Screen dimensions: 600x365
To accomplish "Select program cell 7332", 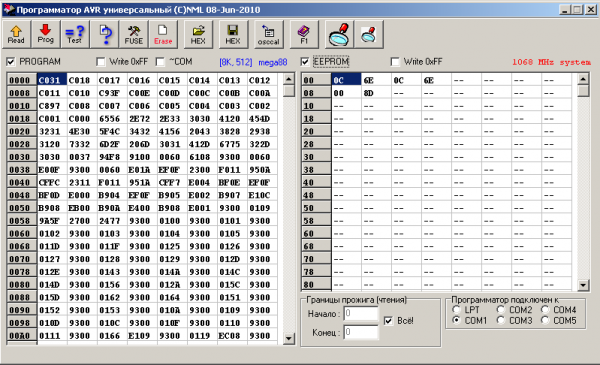I will tap(82, 144).
